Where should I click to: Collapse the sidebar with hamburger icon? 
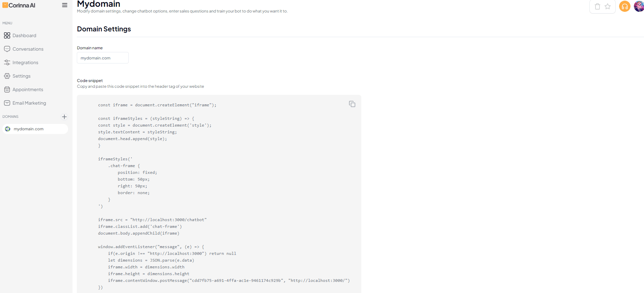(65, 5)
